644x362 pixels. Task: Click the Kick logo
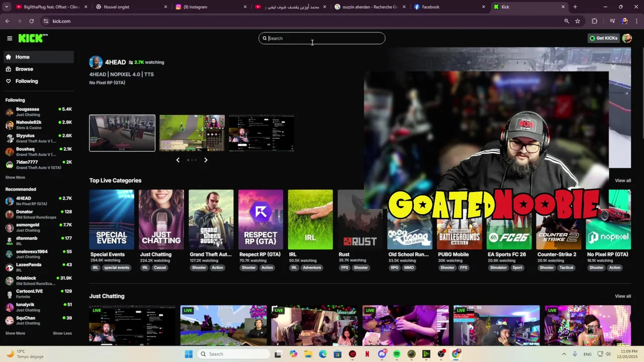(x=33, y=38)
